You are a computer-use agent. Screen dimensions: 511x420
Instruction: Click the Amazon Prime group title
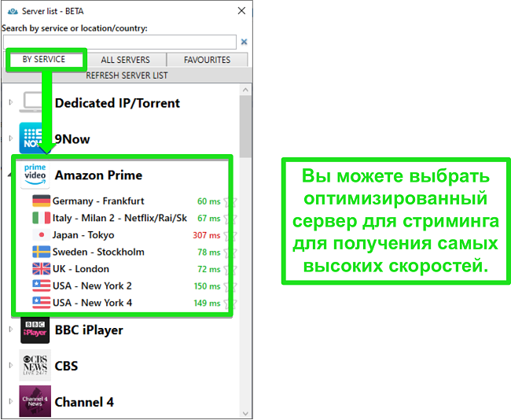pos(98,175)
